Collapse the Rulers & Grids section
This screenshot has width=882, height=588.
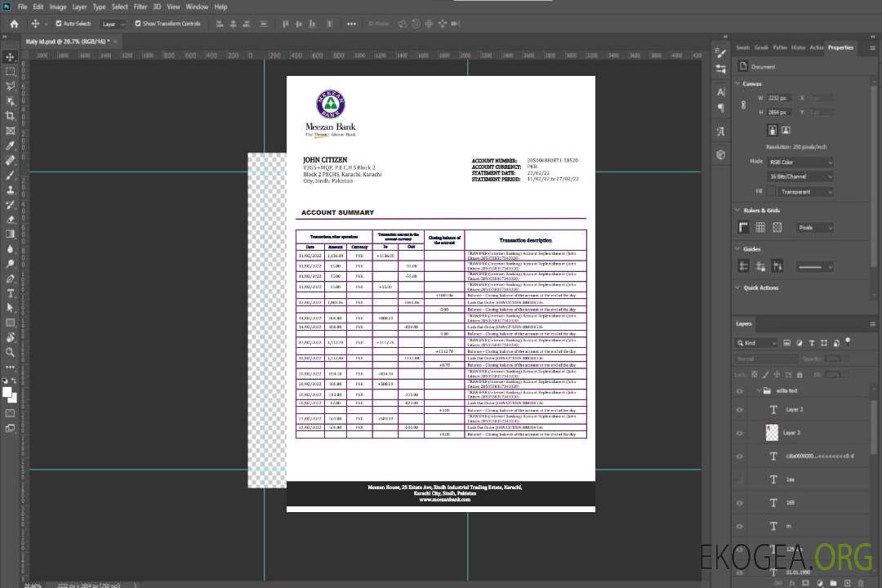click(x=738, y=211)
